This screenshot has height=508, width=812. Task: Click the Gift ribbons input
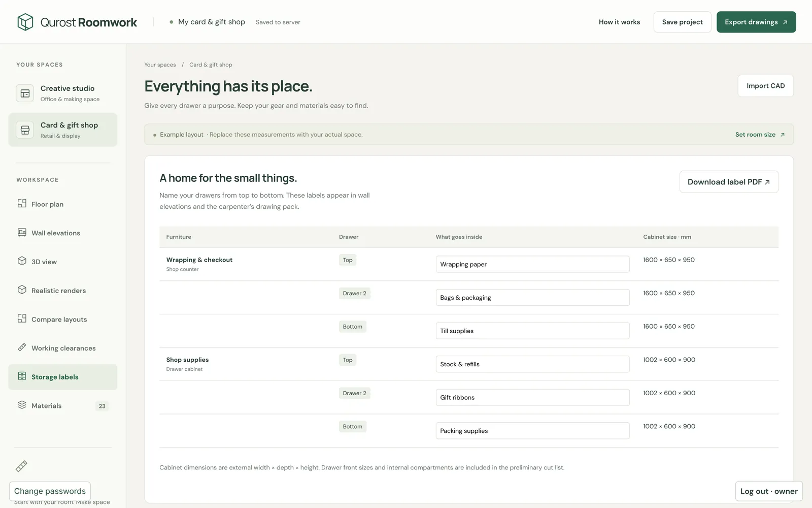point(532,397)
